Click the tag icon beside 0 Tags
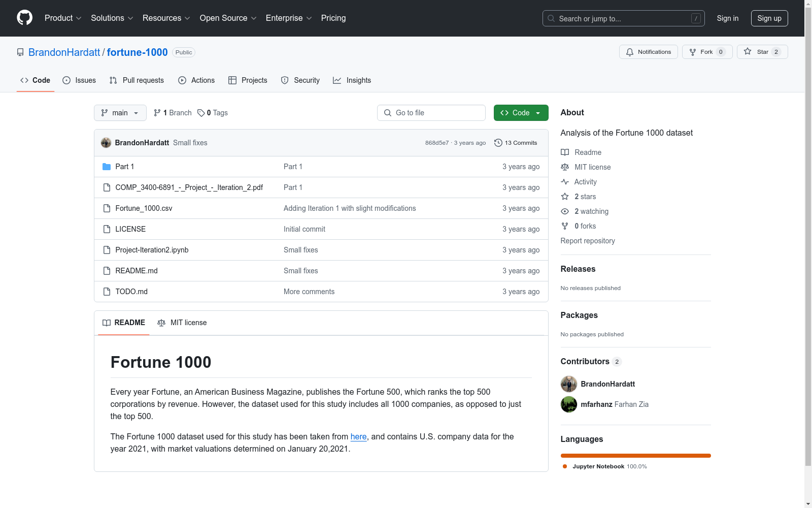This screenshot has height=508, width=812. [201, 113]
